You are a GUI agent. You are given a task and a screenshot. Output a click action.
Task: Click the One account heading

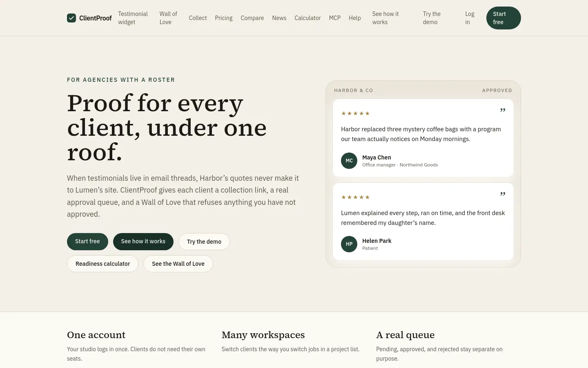(96, 335)
